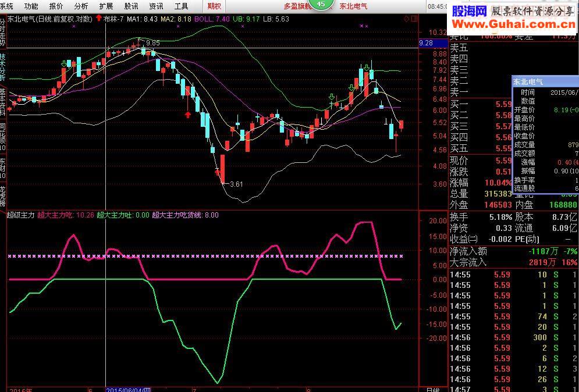The width and height of the screenshot is (579, 392).
Task: Click the 买一 row priced 5.59
Action: 481,105
